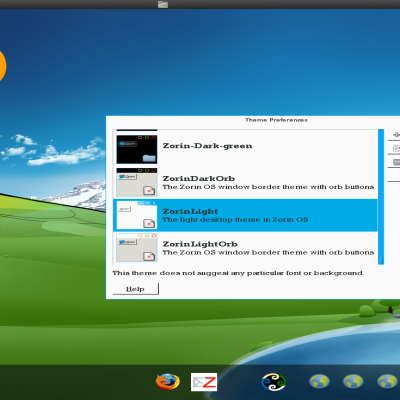
Task: Click the Help button in Theme Preferences
Action: coord(136,289)
